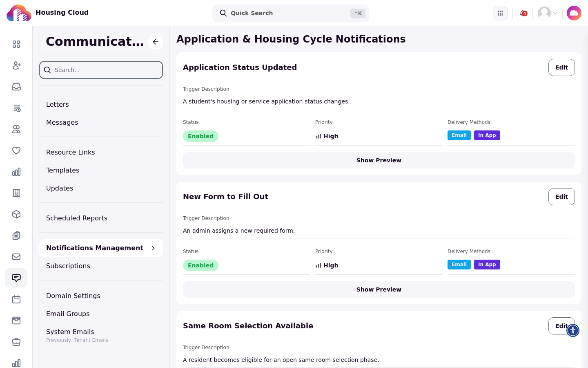Open the inbox tray icon in the left rail
This screenshot has height=368, width=588.
point(16,87)
